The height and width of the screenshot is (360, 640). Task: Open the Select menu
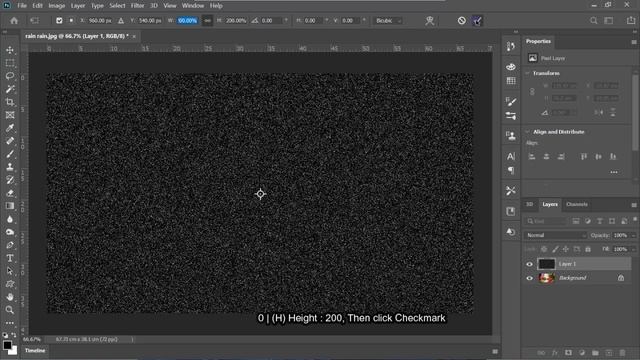[117, 6]
